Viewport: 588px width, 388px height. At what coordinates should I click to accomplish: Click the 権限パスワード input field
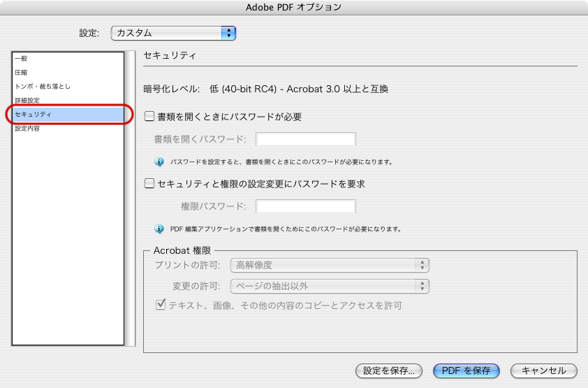pyautogui.click(x=306, y=206)
